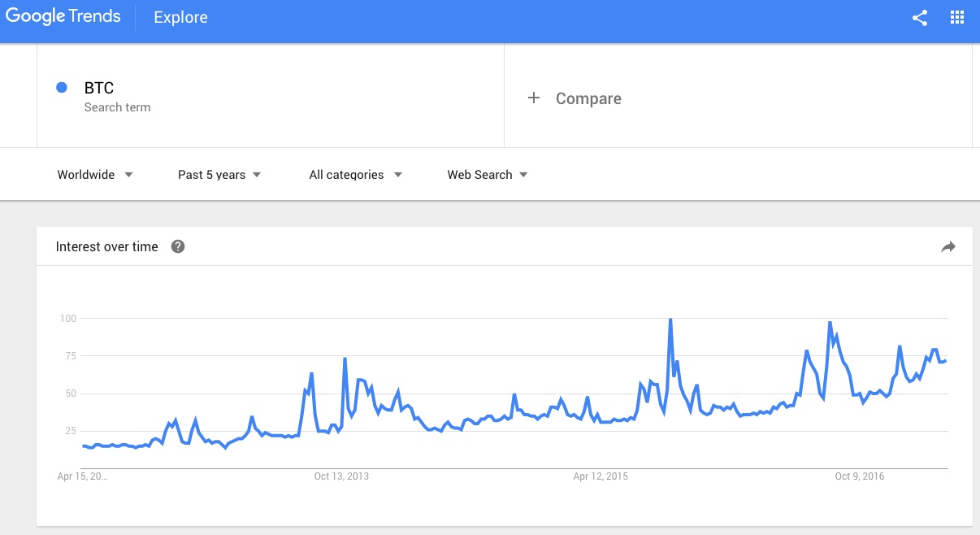Click the blue dot beside BTC
The height and width of the screenshot is (535, 980).
[61, 88]
